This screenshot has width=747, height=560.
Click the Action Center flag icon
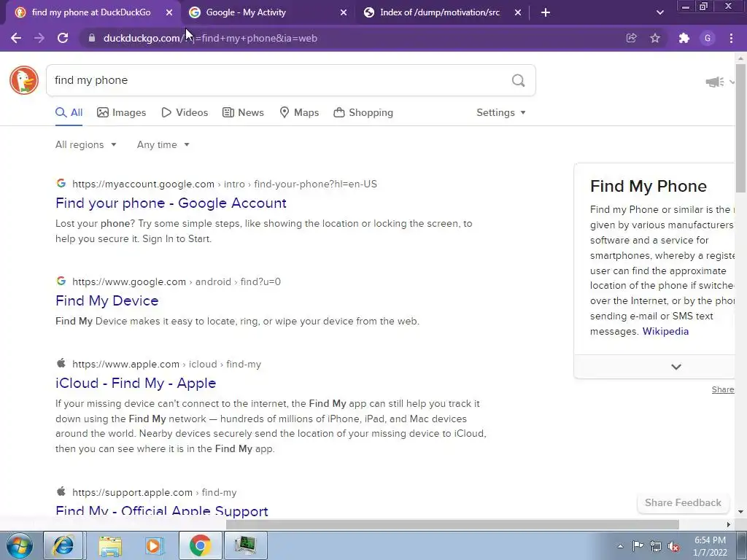pos(638,546)
